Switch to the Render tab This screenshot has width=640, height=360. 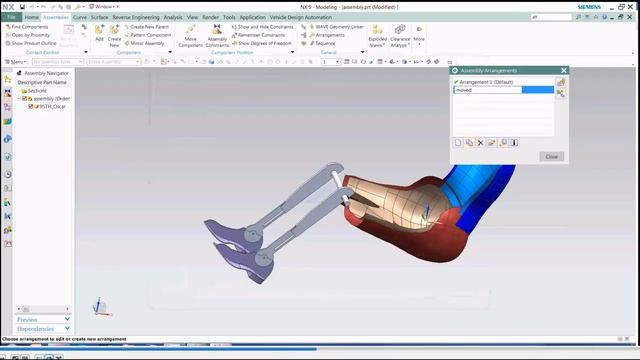211,18
